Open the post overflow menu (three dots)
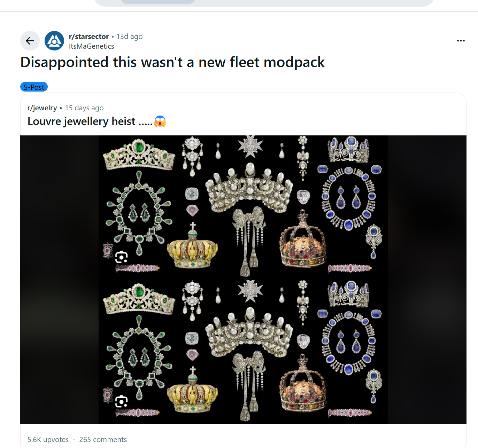Screen dimensions: 478x448 [x=461, y=41]
